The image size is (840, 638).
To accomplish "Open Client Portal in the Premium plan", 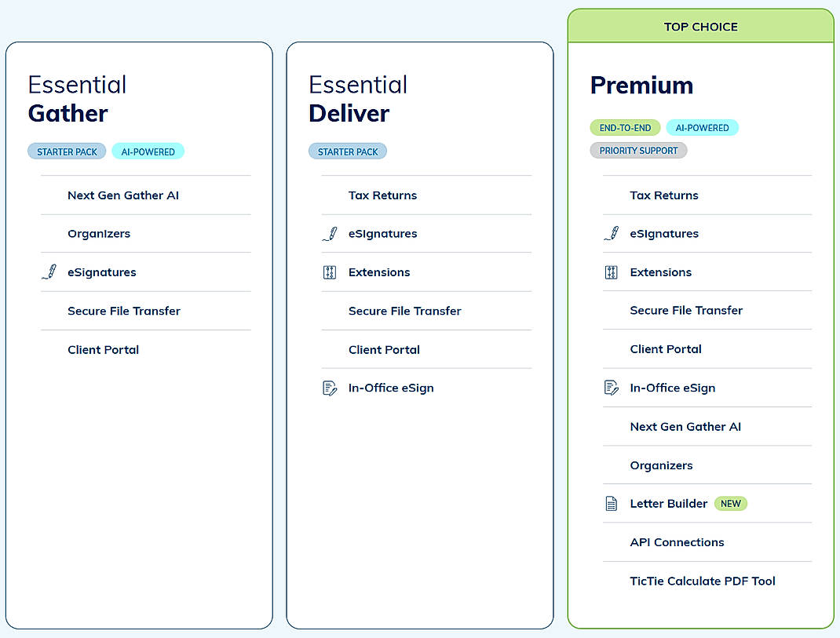I will [x=666, y=348].
